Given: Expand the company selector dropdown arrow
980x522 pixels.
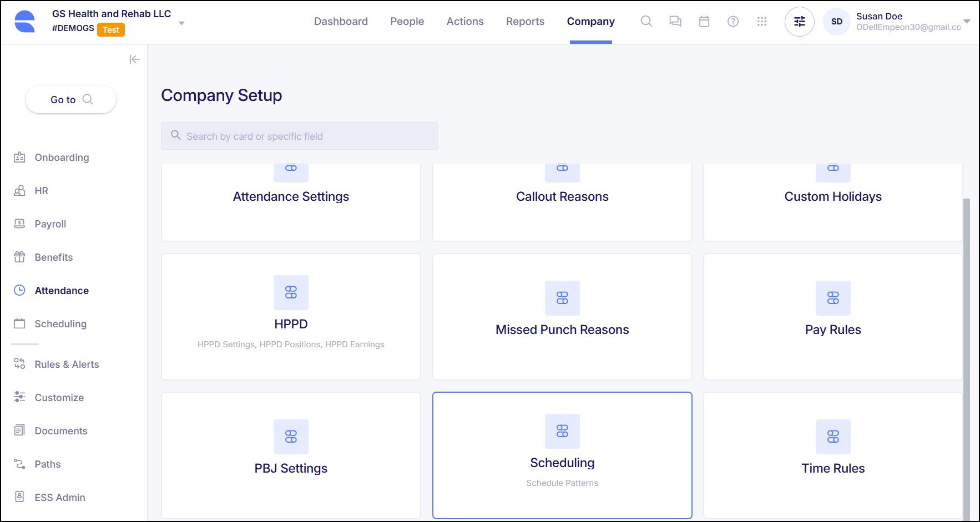Looking at the screenshot, I should [181, 23].
